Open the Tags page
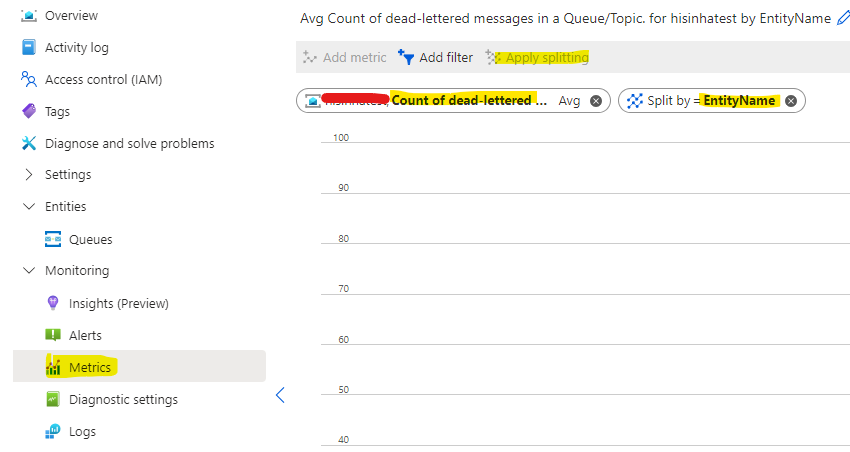The image size is (850, 452). [x=57, y=112]
